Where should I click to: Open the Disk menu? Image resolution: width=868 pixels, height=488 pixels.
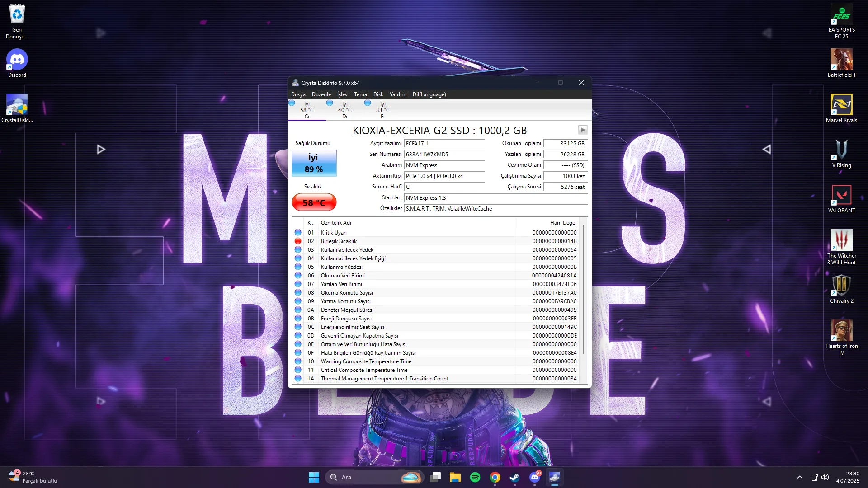click(x=378, y=94)
